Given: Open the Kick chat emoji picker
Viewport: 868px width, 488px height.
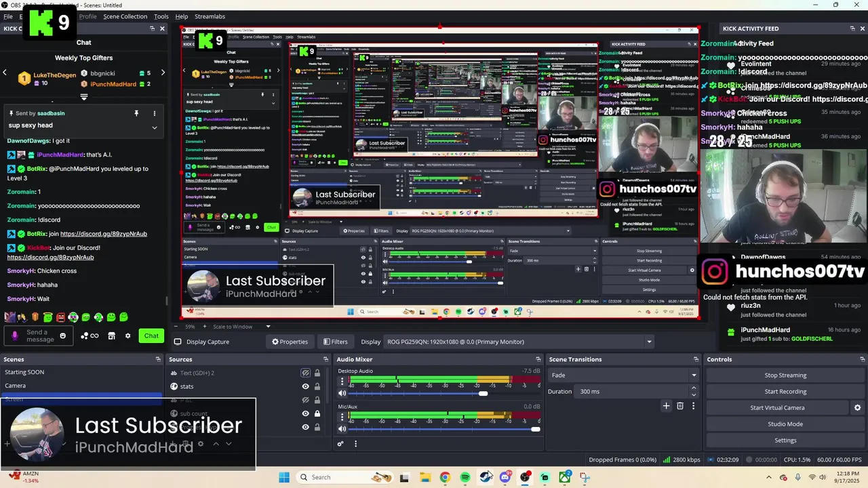Looking at the screenshot, I should coord(63,336).
